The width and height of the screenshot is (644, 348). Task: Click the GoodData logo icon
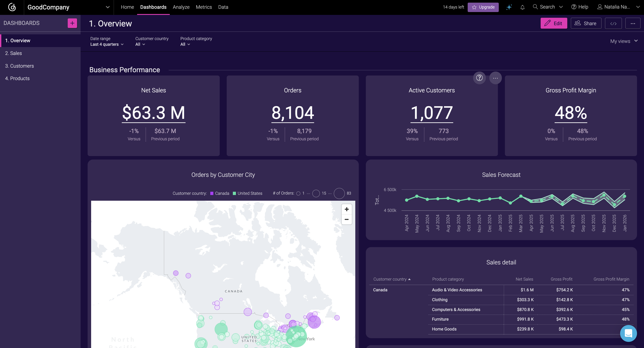tap(12, 7)
